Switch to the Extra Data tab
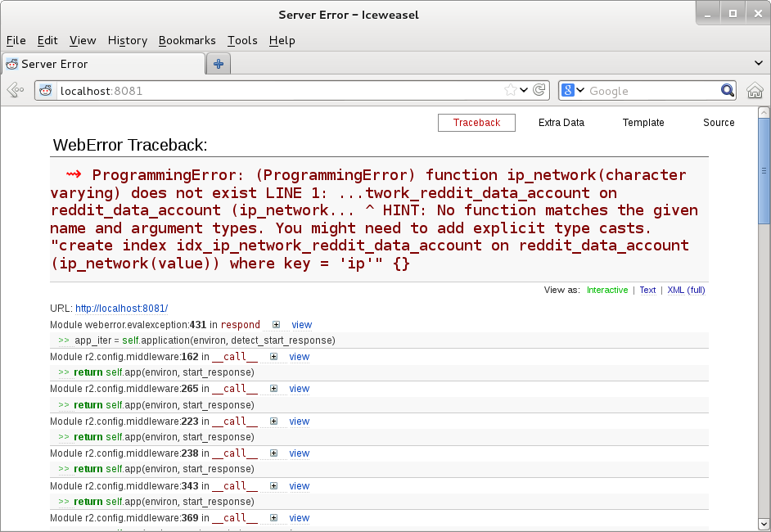Viewport: 771px width, 532px height. (x=561, y=123)
